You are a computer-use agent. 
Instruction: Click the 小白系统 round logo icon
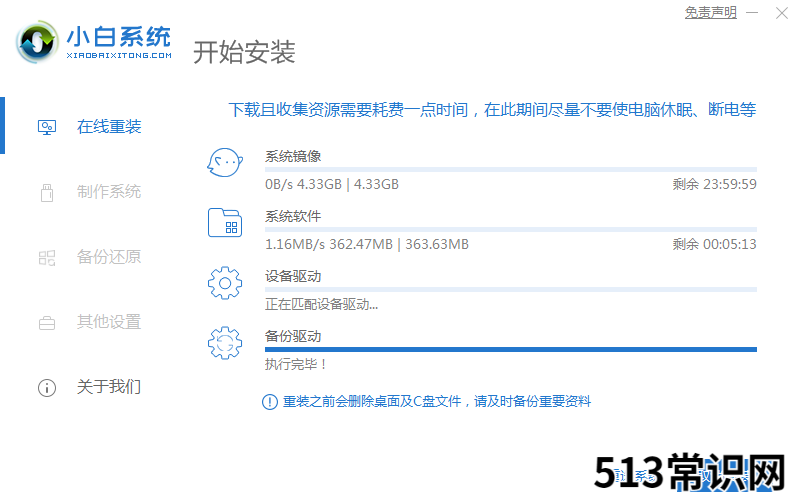[36, 42]
